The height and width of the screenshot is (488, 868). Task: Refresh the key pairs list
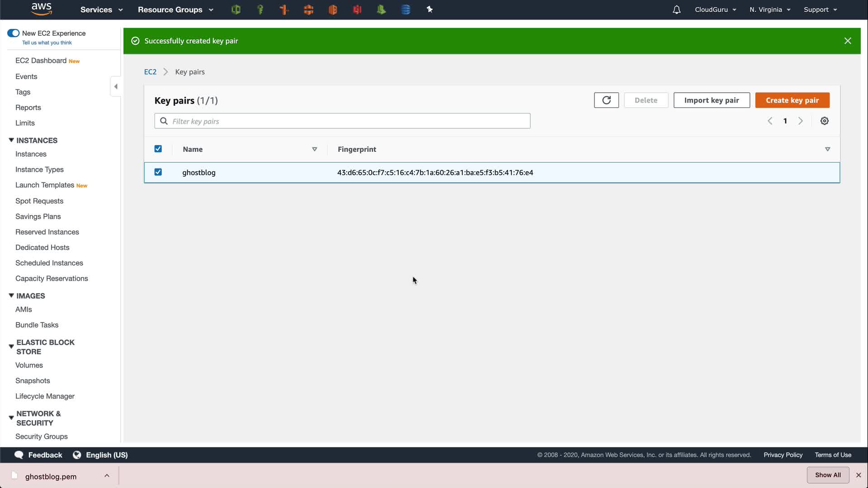[x=606, y=100]
